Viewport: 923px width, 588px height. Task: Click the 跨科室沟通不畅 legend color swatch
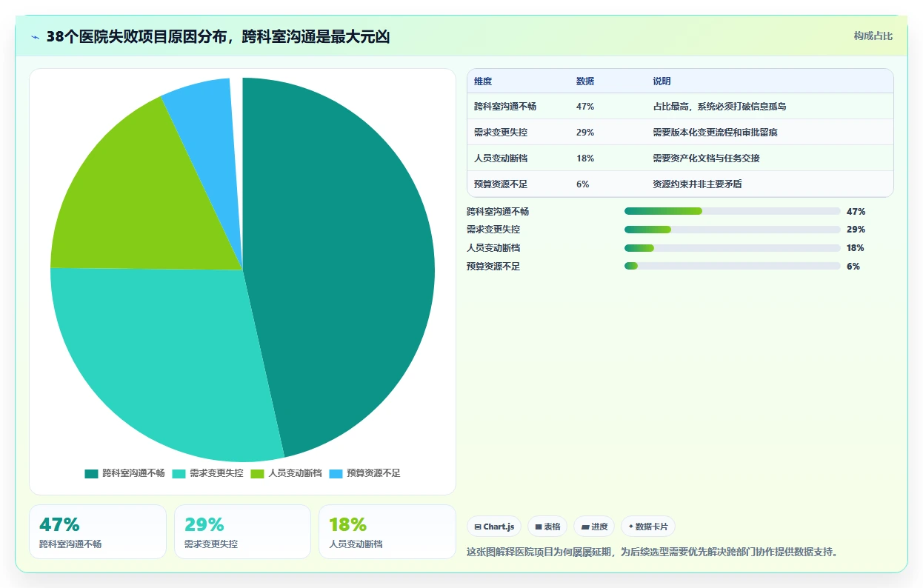click(91, 473)
